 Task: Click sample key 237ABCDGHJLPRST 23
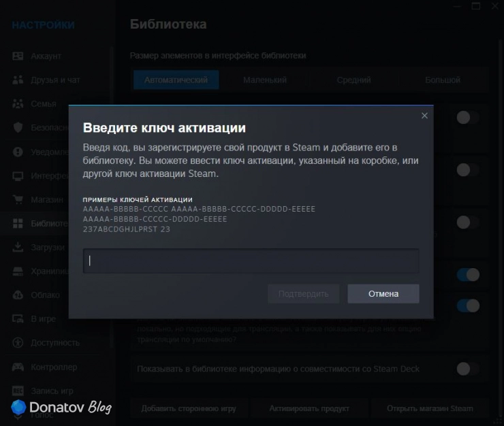(126, 229)
